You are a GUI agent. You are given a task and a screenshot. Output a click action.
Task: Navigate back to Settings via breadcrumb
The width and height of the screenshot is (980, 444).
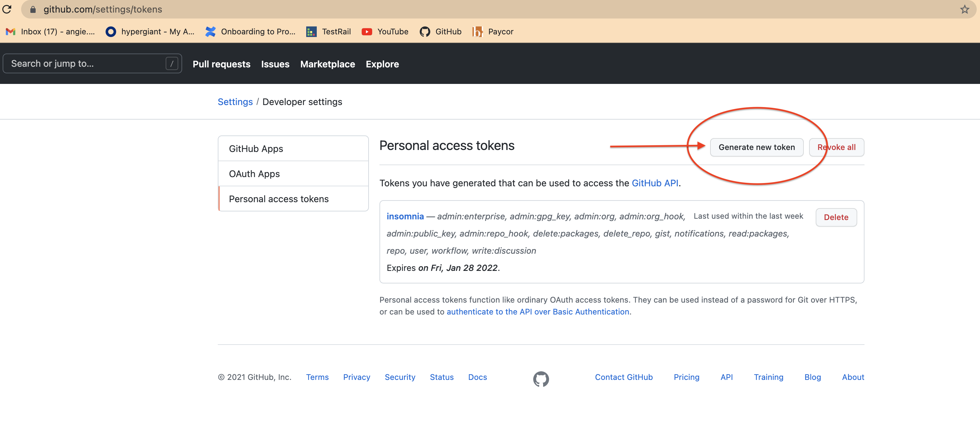(x=235, y=102)
